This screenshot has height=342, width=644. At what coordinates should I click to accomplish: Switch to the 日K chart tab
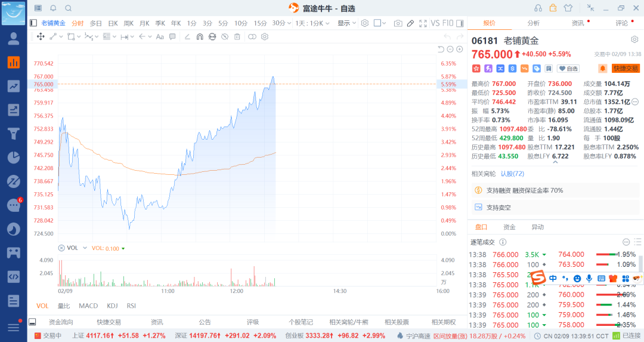[113, 23]
